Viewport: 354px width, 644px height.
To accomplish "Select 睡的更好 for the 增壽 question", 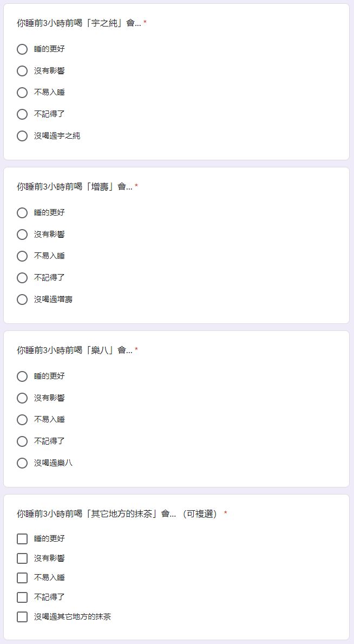I will 22,213.
